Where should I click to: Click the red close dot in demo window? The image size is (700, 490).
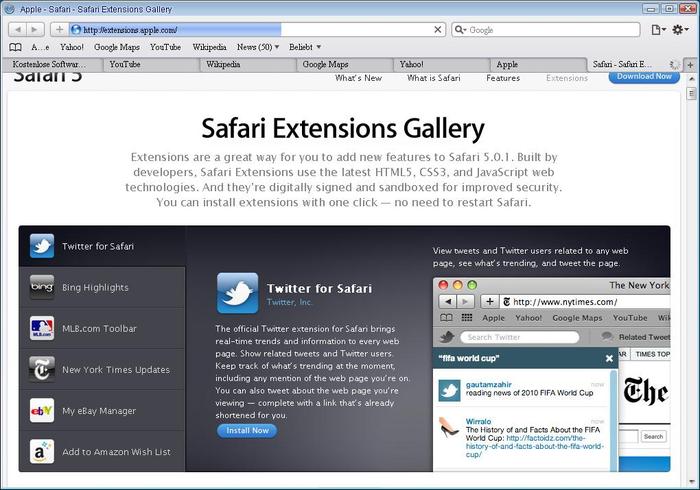coord(443,285)
